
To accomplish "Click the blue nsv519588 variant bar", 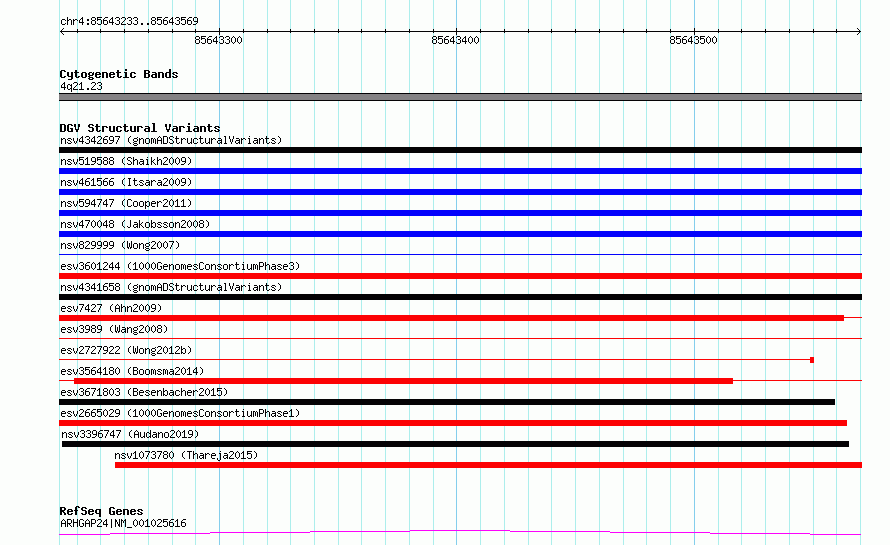I will pyautogui.click(x=460, y=171).
